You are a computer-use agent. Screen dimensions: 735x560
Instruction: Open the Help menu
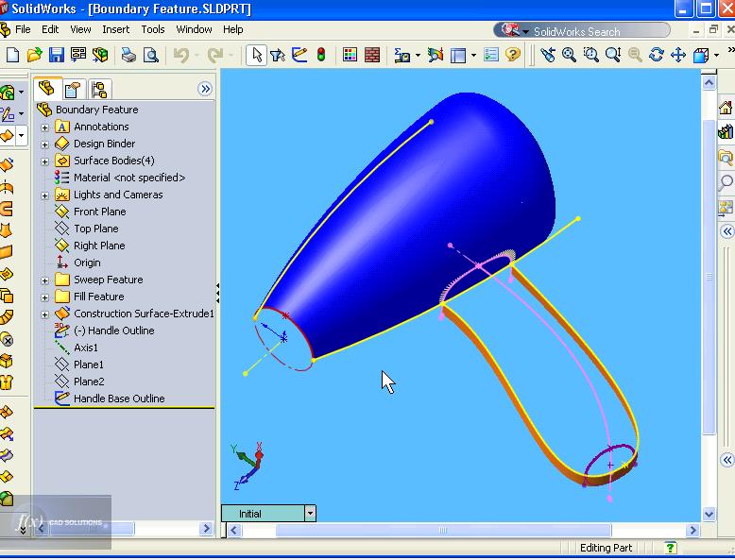coord(233,29)
